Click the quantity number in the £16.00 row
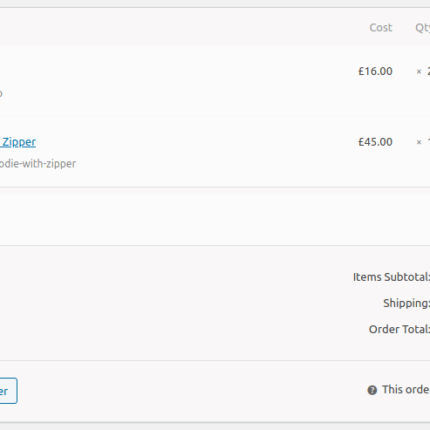The image size is (430, 430). click(428, 71)
